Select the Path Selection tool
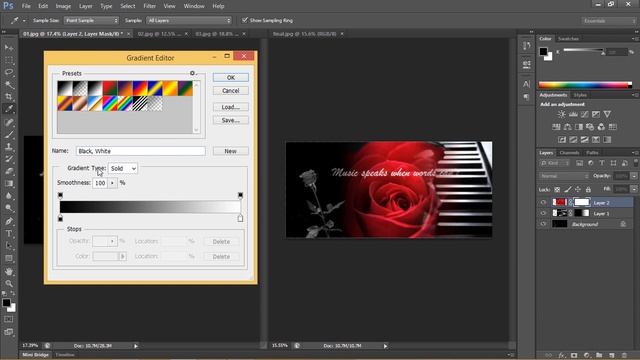Screen dimensions: 640x360 [9, 246]
